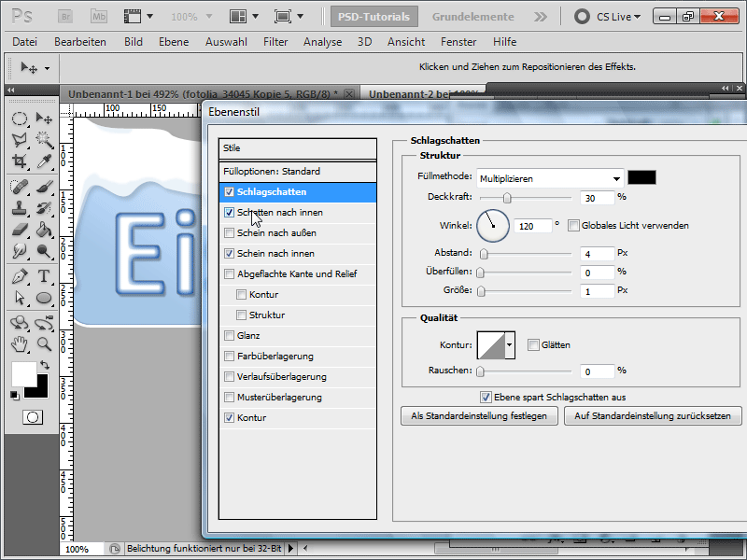This screenshot has height=560, width=747.
Task: Toggle Quick Mask mode
Action: click(x=33, y=417)
